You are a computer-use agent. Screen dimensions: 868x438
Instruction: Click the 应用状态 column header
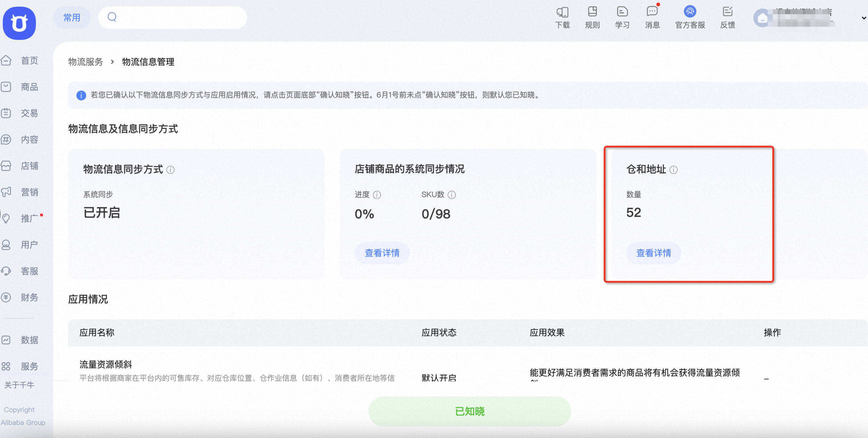pos(439,332)
